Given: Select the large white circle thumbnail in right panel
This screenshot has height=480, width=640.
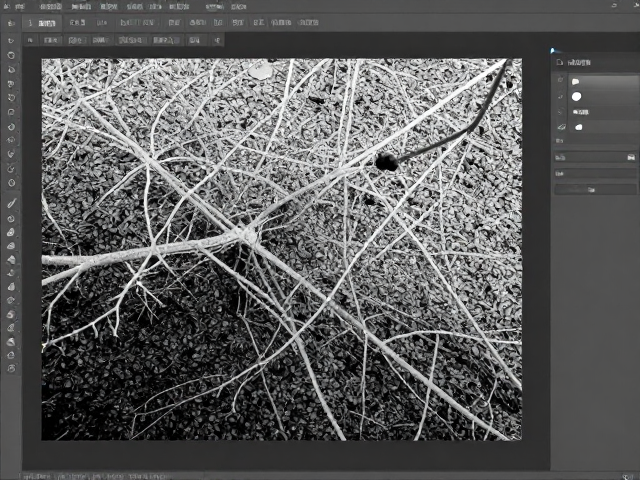Looking at the screenshot, I should 576,97.
